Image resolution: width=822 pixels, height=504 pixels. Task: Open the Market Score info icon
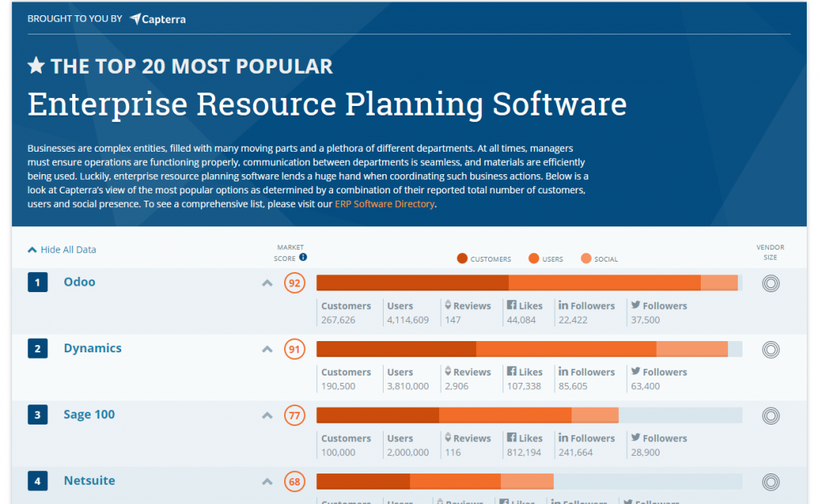[x=303, y=258]
